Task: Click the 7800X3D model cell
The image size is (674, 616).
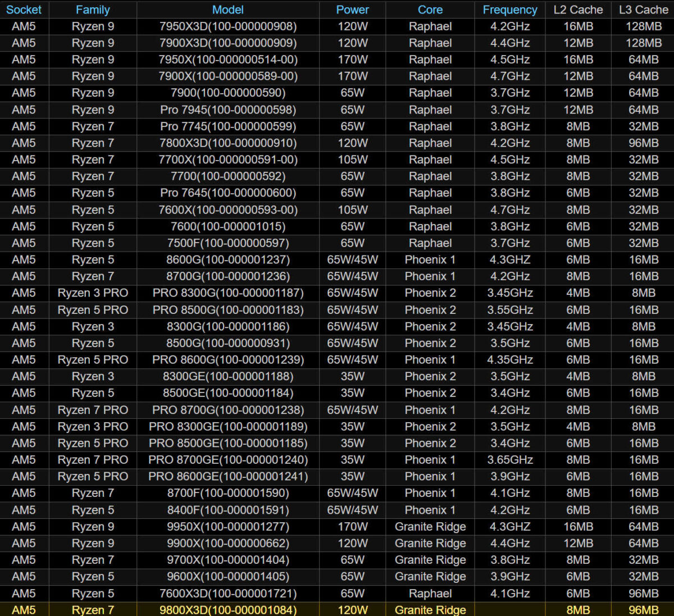Action: tap(227, 143)
